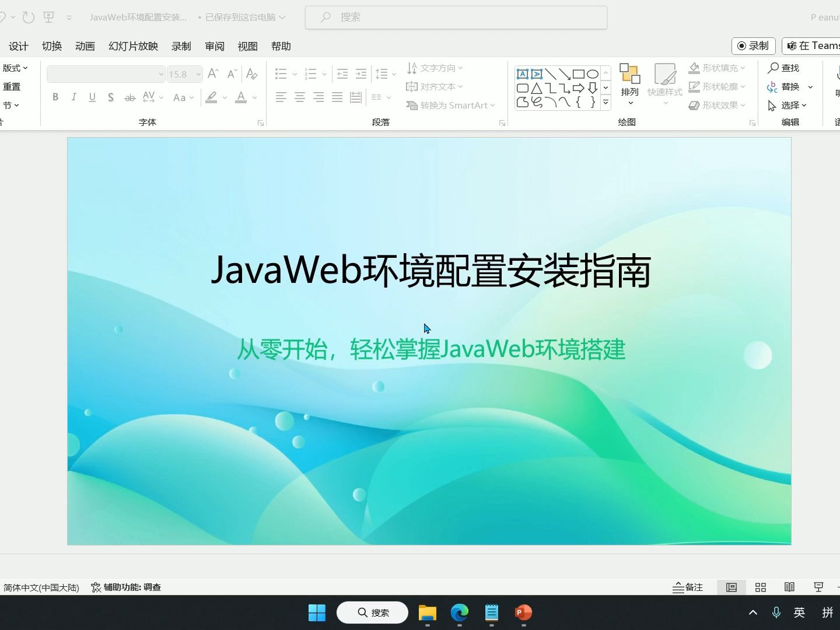The image size is (840, 630).
Task: Toggle italic text style
Action: point(73,97)
